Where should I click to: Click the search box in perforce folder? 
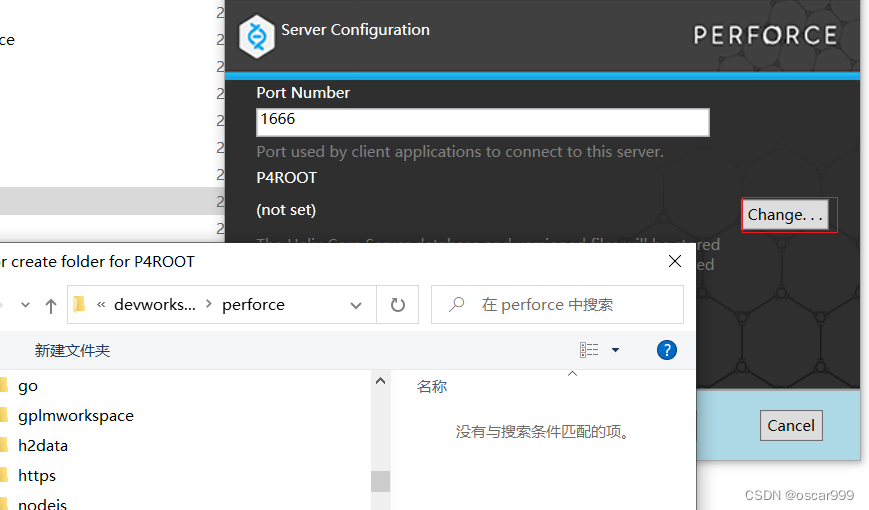click(x=557, y=304)
